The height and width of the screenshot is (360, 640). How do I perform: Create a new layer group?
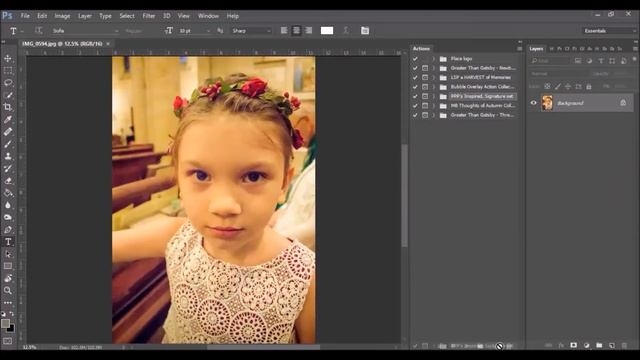click(x=599, y=345)
